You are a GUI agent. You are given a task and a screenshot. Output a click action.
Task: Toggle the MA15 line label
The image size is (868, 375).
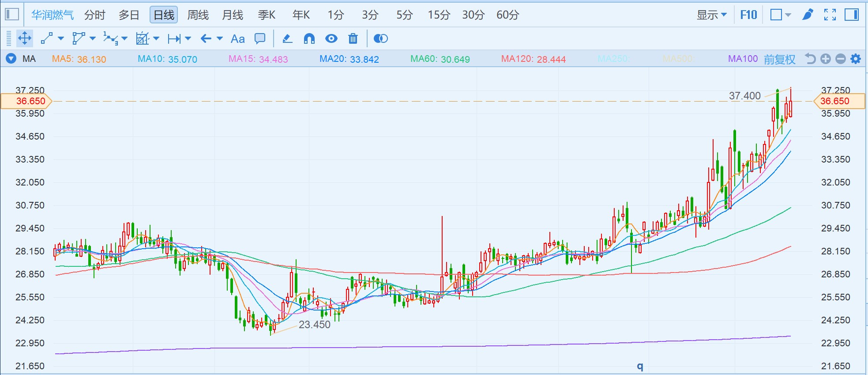pos(258,59)
